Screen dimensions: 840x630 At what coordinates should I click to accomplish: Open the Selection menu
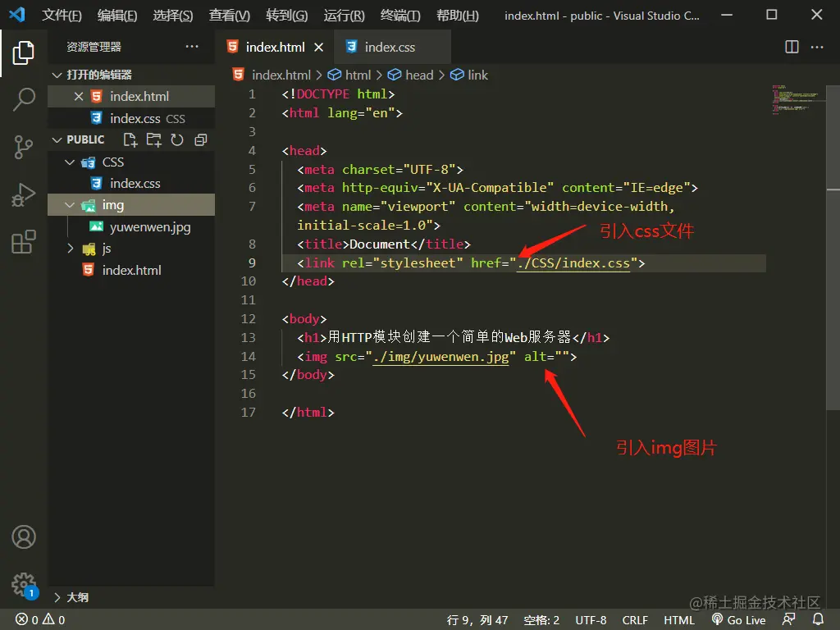173,15
